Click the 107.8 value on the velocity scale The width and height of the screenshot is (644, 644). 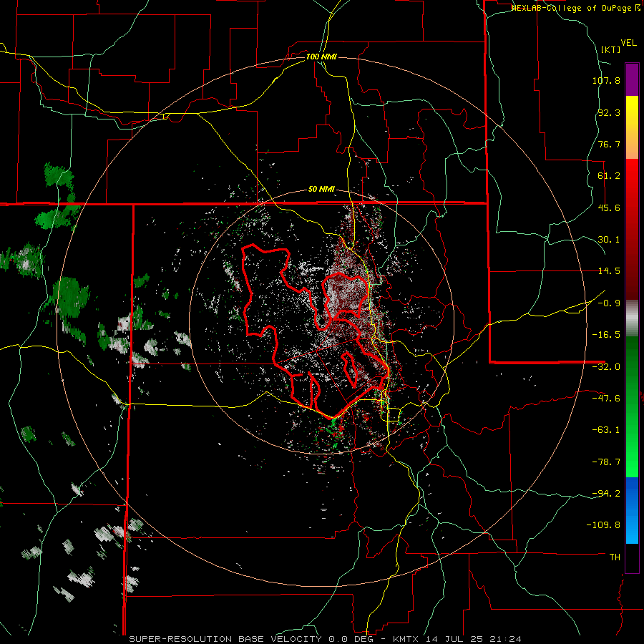[606, 80]
